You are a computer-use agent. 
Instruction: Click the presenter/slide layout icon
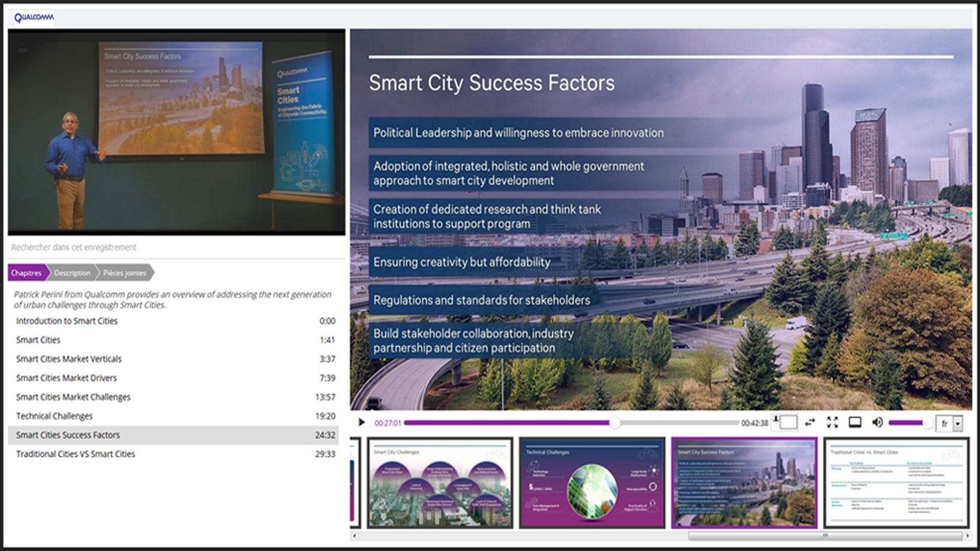click(785, 422)
